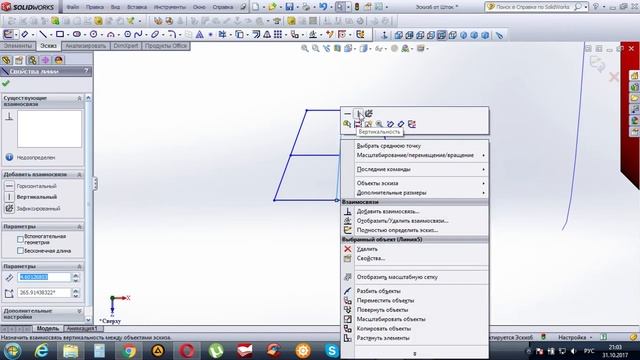Select the Linear Sketch Pattern tool
Image resolution: width=640 pixels, height=360 pixels.
[278, 35]
